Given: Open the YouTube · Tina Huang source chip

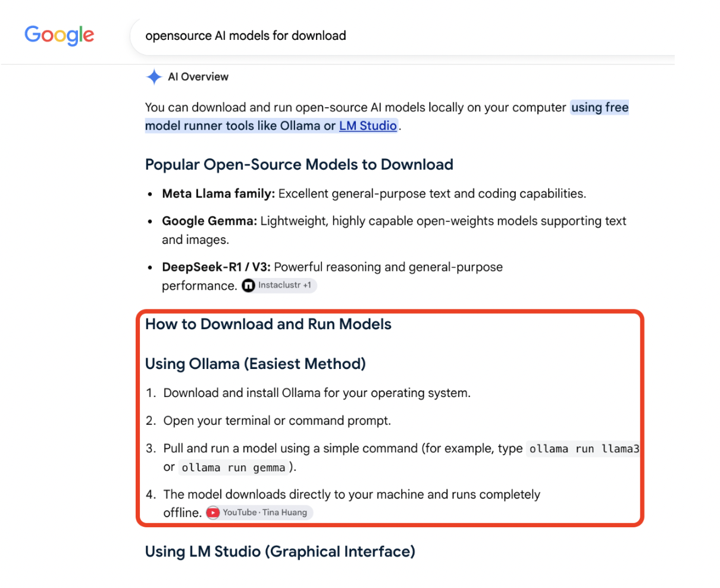Looking at the screenshot, I should (259, 512).
